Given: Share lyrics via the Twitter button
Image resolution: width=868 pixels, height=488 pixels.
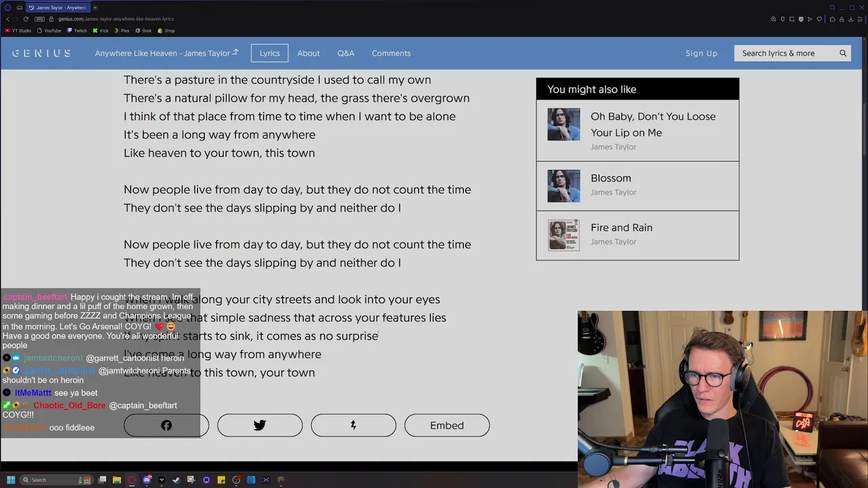Looking at the screenshot, I should [260, 425].
